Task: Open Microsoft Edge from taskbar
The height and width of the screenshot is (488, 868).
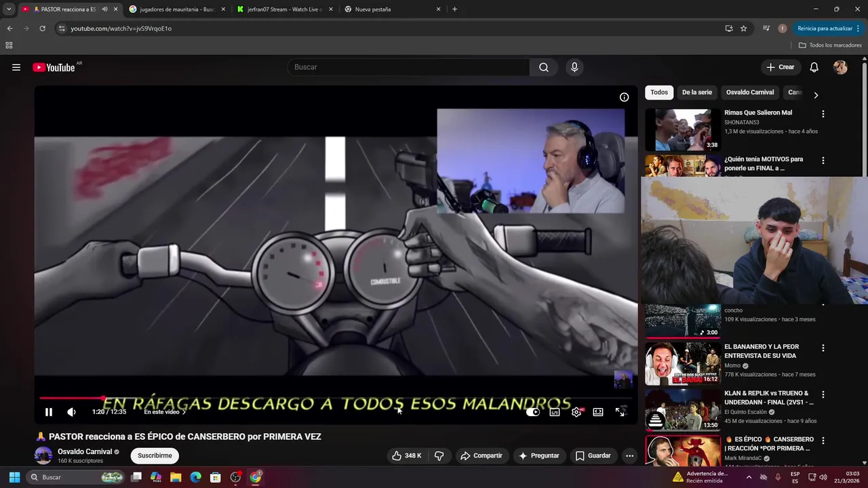Action: tap(196, 477)
